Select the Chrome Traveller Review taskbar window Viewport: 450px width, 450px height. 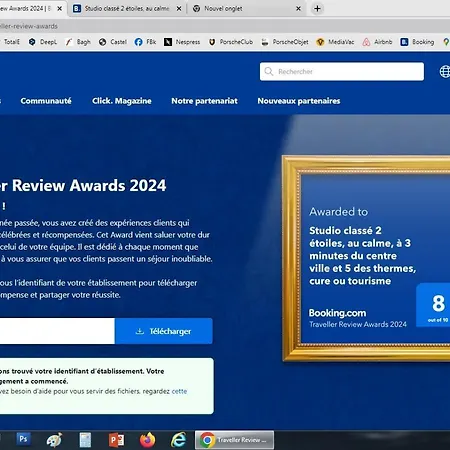[x=235, y=440]
